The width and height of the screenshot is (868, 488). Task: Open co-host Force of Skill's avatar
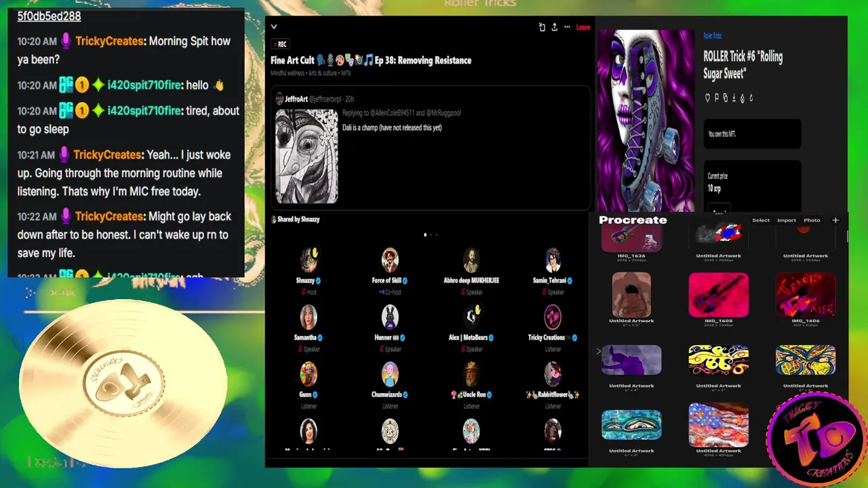[390, 260]
